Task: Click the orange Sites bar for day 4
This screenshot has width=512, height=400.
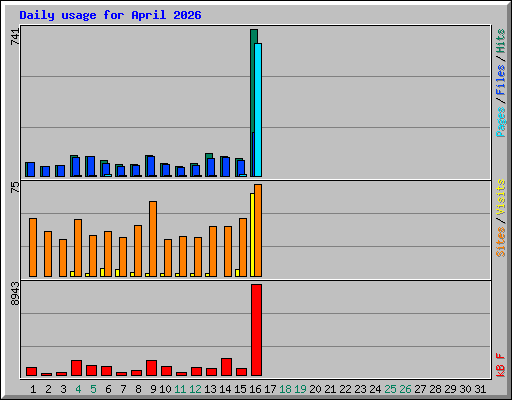Action: coord(78,248)
